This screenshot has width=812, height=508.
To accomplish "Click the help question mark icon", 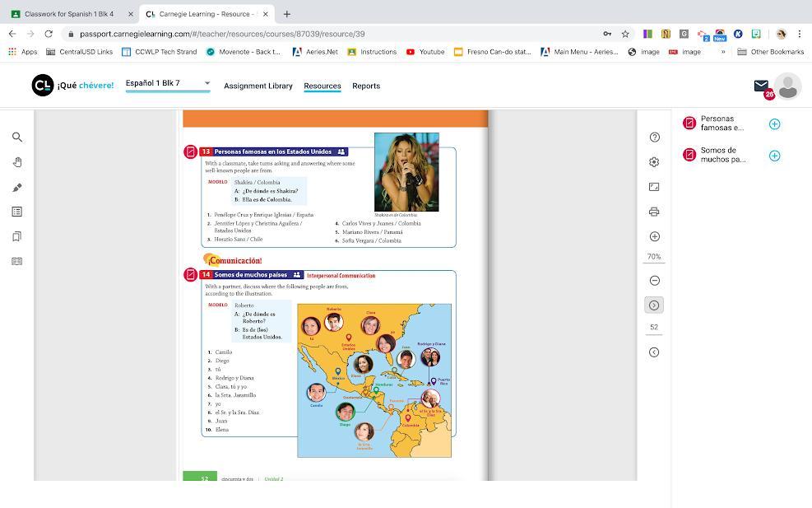I will pos(654,137).
